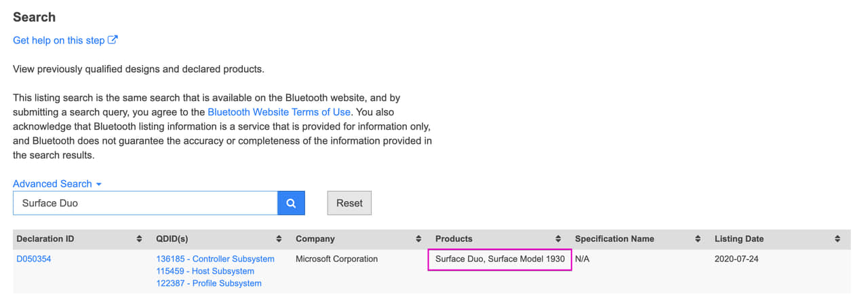The image size is (868, 307).
Task: Click the search field containing Surface Duo
Action: click(145, 203)
